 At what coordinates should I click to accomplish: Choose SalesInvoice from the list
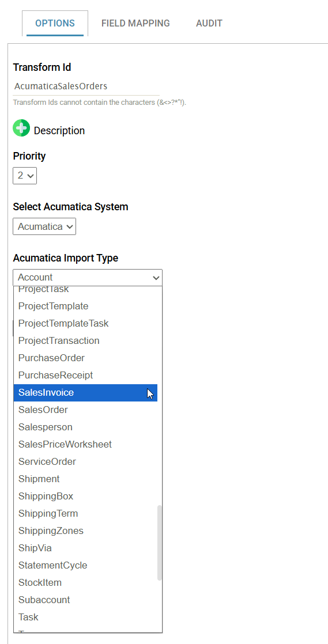(x=85, y=393)
